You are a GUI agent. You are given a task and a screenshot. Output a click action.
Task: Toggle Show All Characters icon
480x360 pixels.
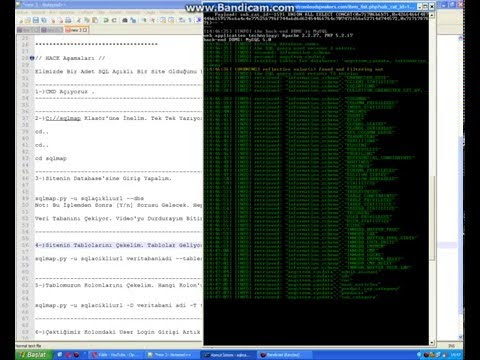pos(190,20)
